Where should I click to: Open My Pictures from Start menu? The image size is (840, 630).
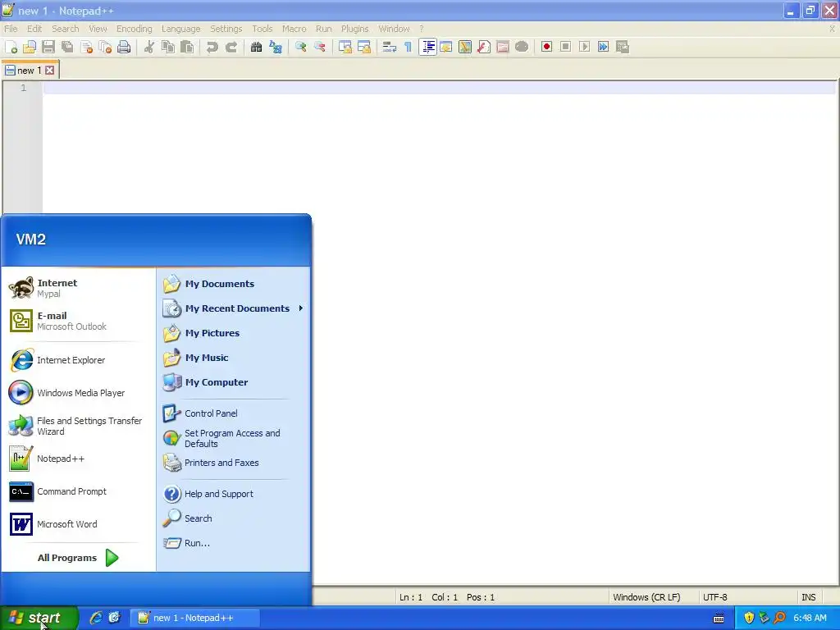coord(234,333)
